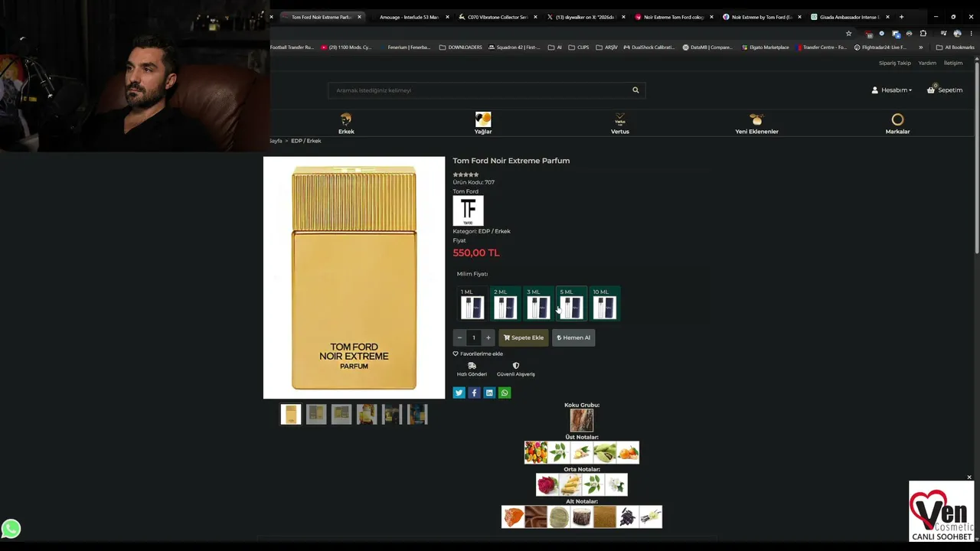Select the 1 ML size option
This screenshot has width=980, height=551.
(472, 303)
